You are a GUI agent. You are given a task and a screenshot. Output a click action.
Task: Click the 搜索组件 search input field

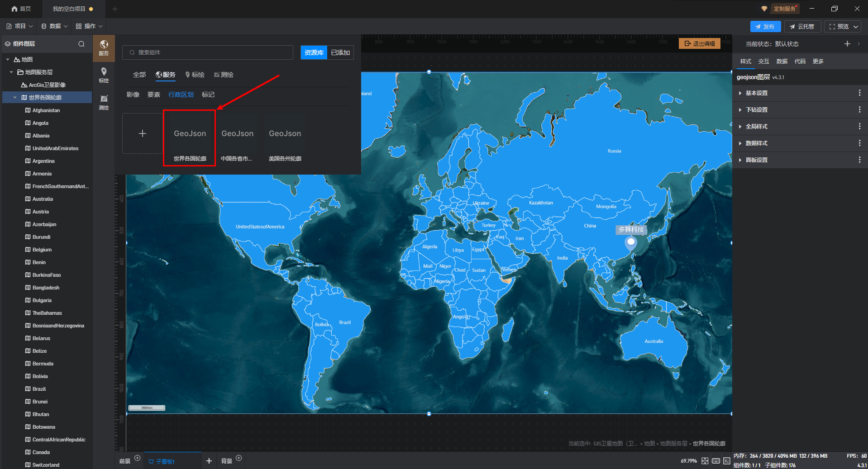tap(208, 52)
